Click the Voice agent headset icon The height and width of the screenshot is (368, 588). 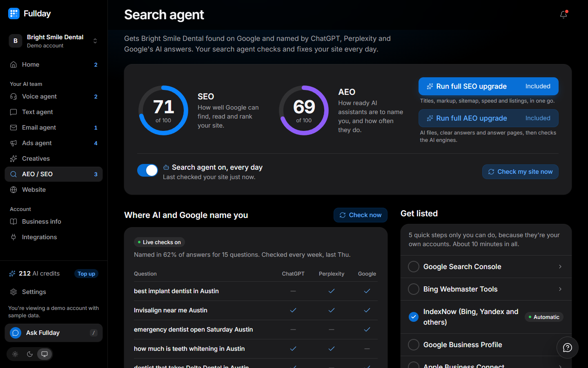[x=13, y=96]
